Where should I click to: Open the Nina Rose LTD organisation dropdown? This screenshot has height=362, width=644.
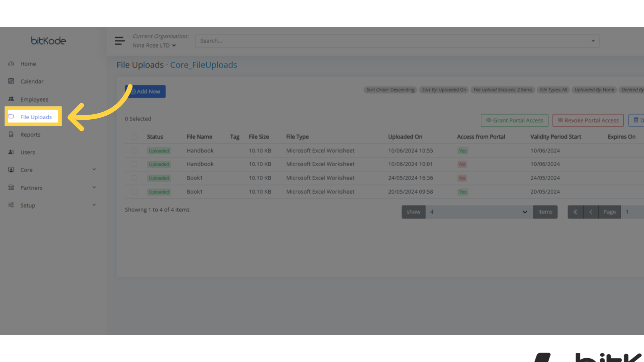(154, 45)
